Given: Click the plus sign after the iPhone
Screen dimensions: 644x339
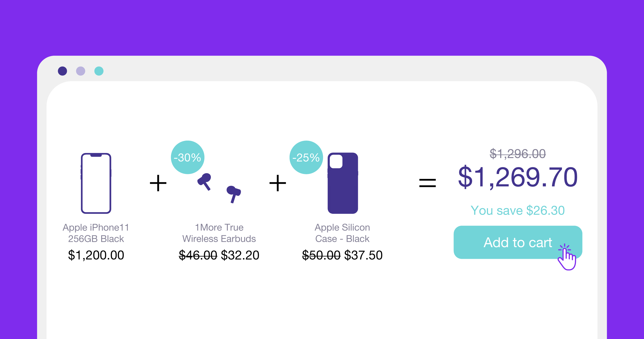Looking at the screenshot, I should click(x=158, y=183).
